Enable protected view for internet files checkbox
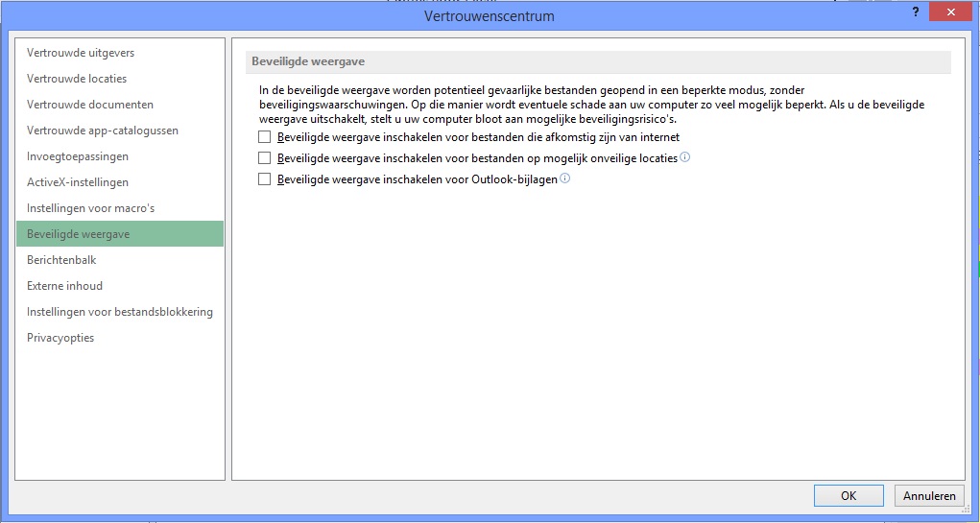This screenshot has height=523, width=980. tap(265, 137)
